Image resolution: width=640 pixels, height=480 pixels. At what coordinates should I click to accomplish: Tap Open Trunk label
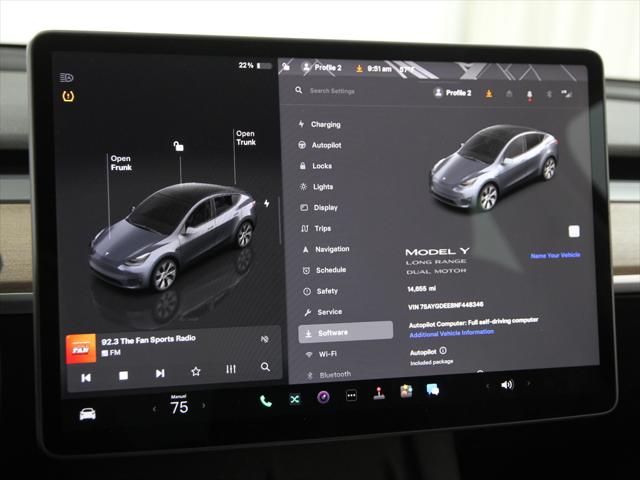coord(246,138)
